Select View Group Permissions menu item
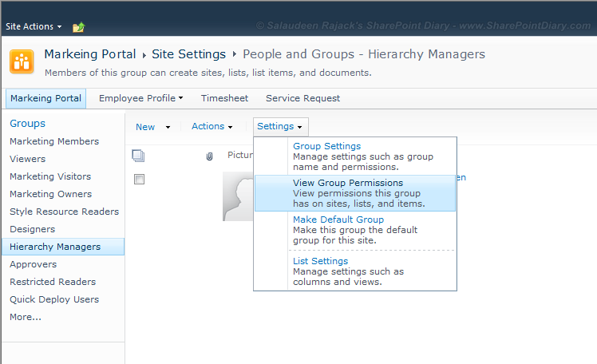The width and height of the screenshot is (597, 364). pos(347,183)
